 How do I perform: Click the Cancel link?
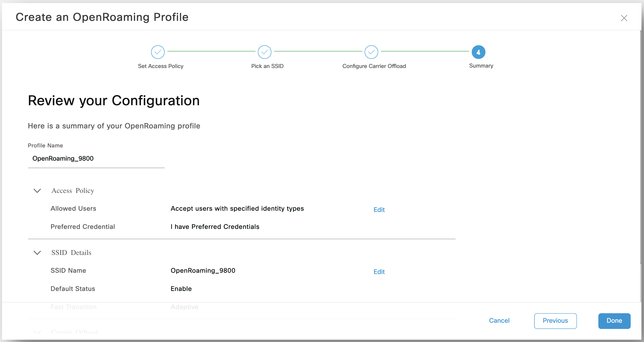[499, 320]
